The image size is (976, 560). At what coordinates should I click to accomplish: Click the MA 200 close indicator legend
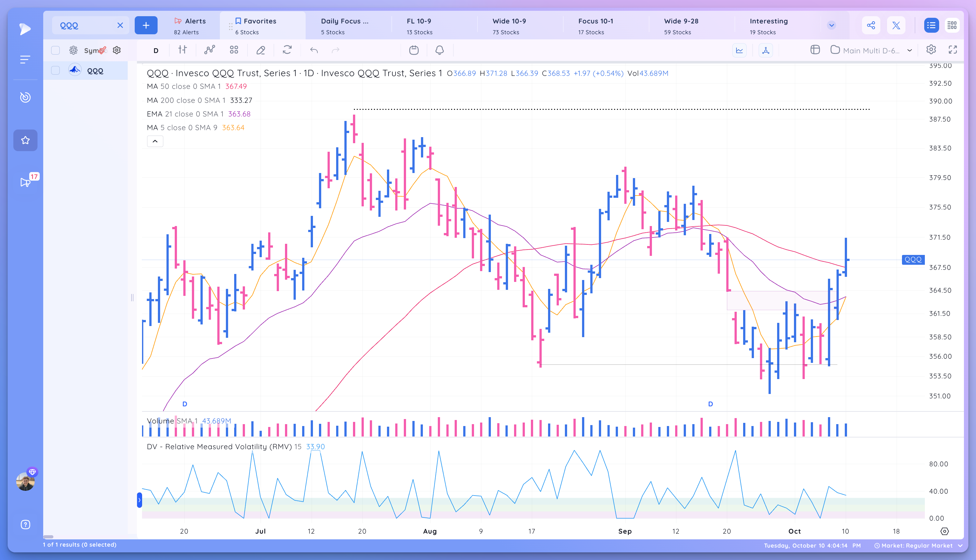(199, 100)
